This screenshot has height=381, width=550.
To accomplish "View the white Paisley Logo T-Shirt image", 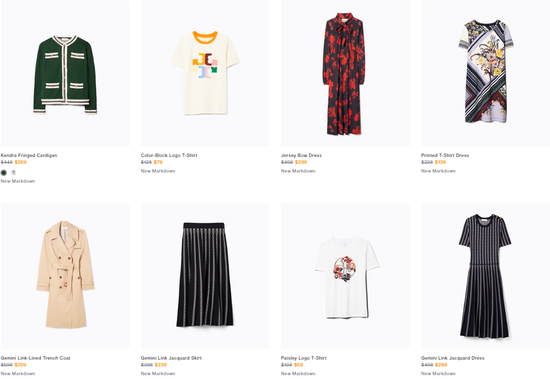I will 345,276.
